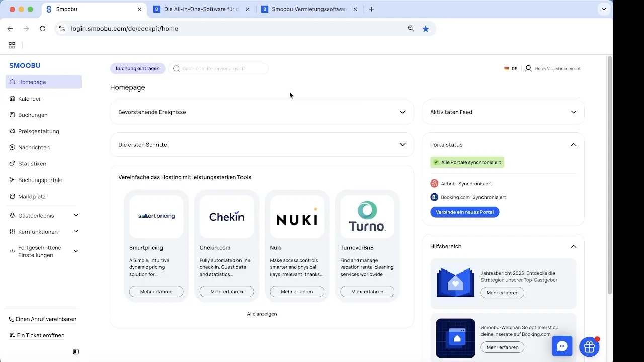Open the Statistiken page
Image resolution: width=644 pixels, height=362 pixels.
tap(32, 163)
